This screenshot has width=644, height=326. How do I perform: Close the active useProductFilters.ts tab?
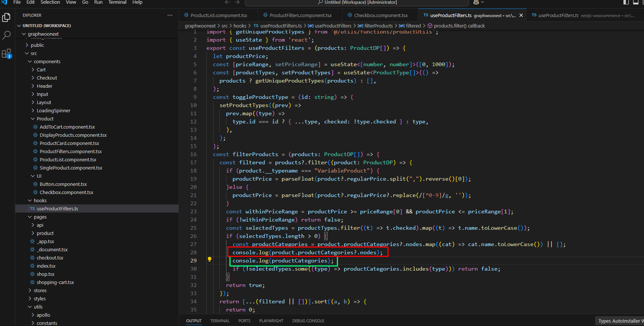(521, 16)
